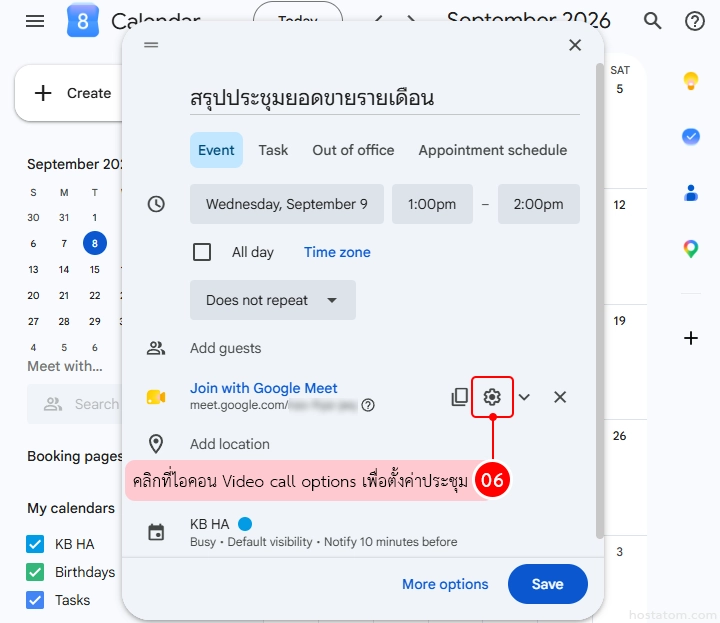720x623 pixels.
Task: Uncheck Birthdays calendar checkbox
Action: [x=35, y=572]
